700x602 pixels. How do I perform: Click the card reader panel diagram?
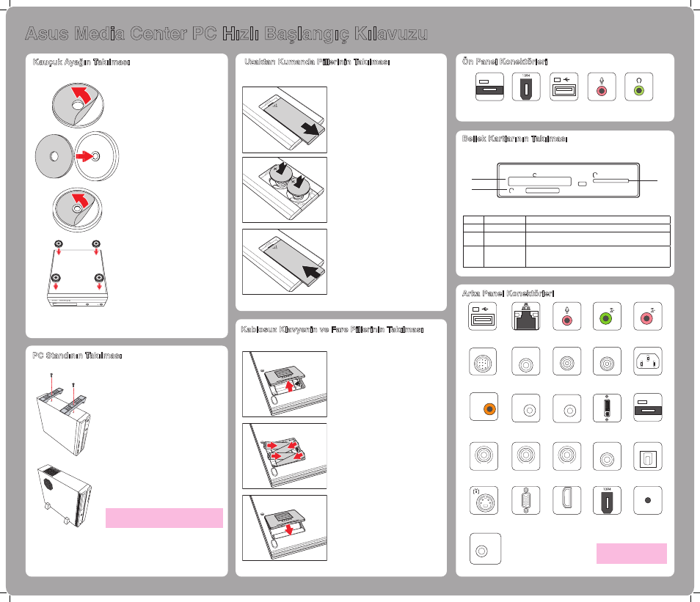[569, 180]
